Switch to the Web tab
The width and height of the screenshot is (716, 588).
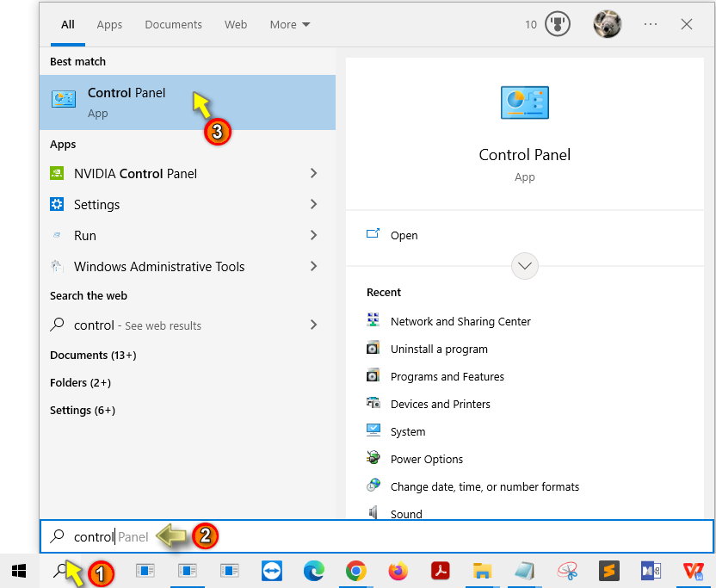pyautogui.click(x=236, y=25)
